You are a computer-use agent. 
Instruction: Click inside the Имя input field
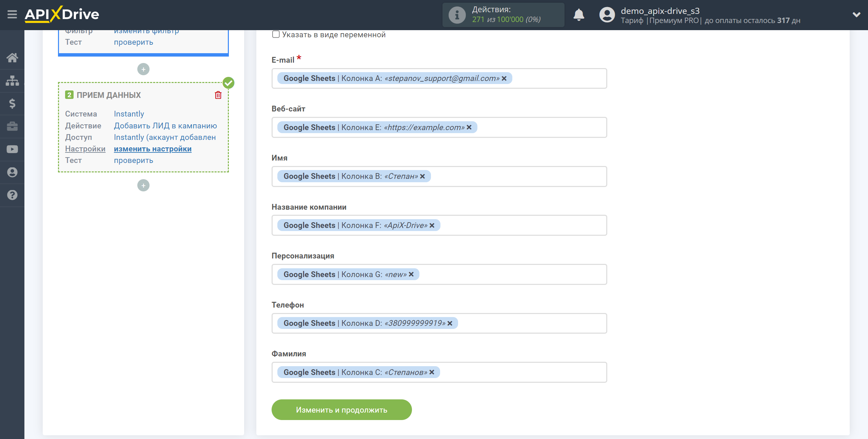[439, 176]
